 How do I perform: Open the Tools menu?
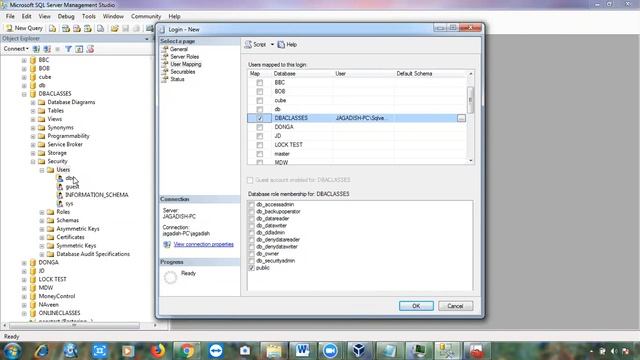pos(89,16)
